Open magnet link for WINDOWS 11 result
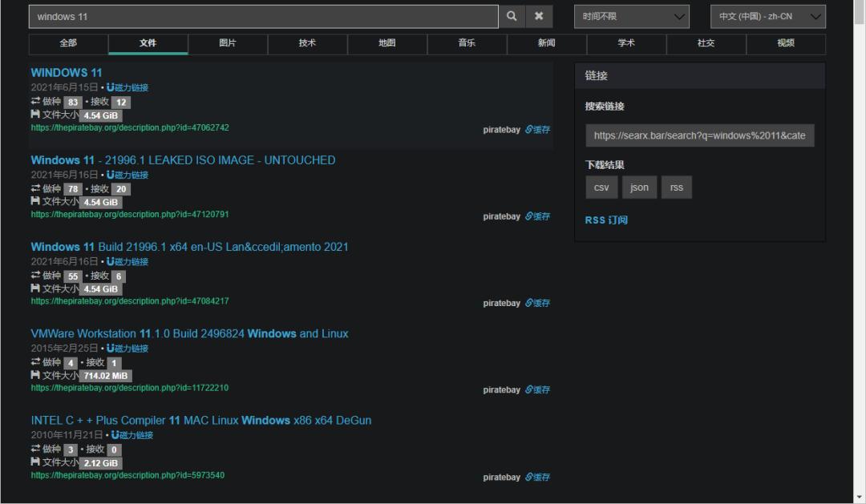The image size is (866, 504). tap(128, 87)
